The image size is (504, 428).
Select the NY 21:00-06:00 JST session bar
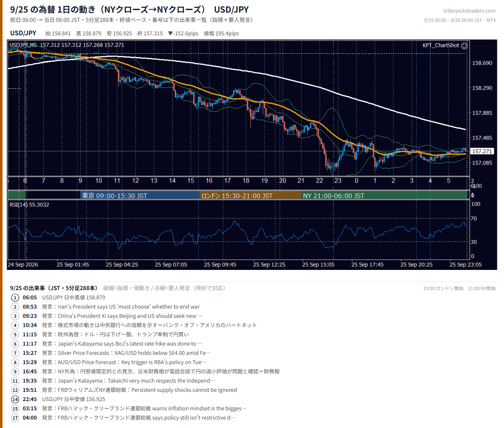point(384,196)
